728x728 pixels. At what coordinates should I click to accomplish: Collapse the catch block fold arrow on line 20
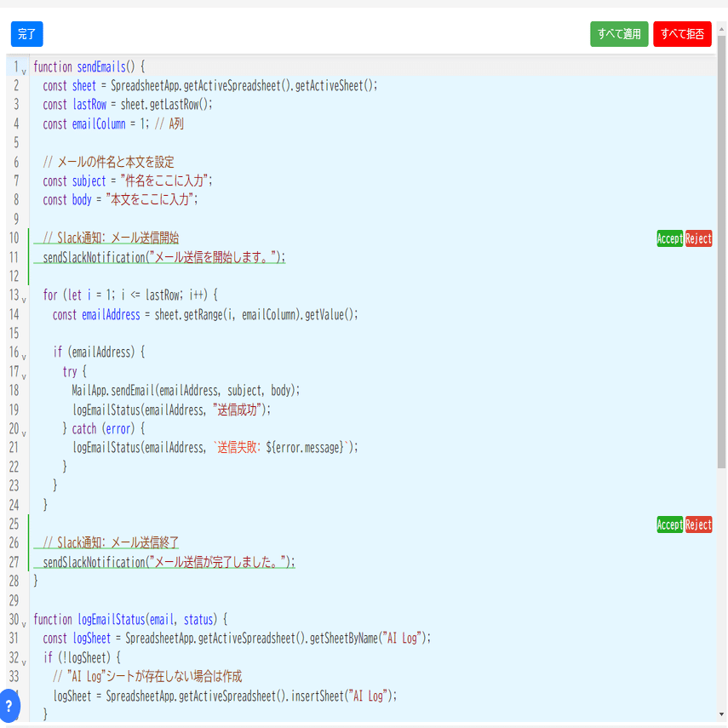pos(24,433)
